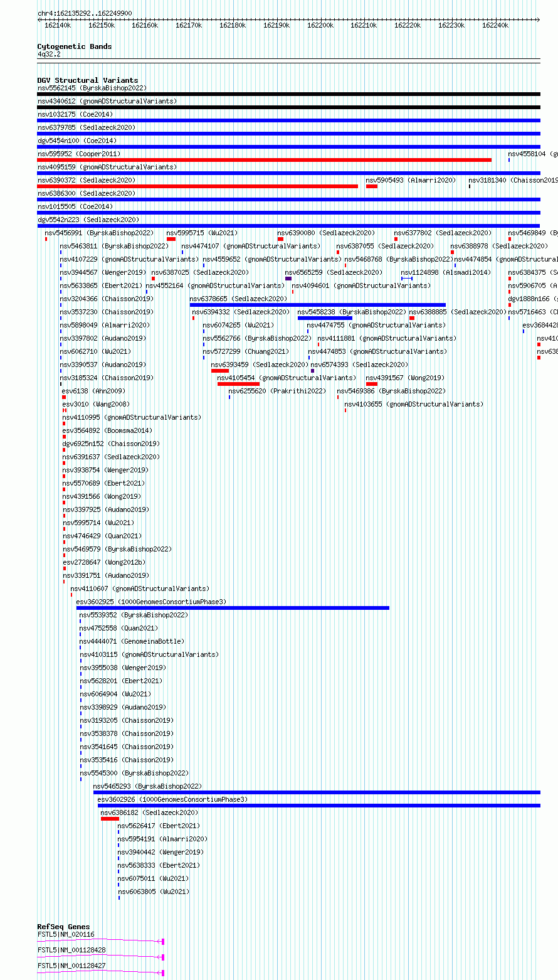Click the nsv4103655 (gnomADStructuralVariants) label

click(x=414, y=404)
